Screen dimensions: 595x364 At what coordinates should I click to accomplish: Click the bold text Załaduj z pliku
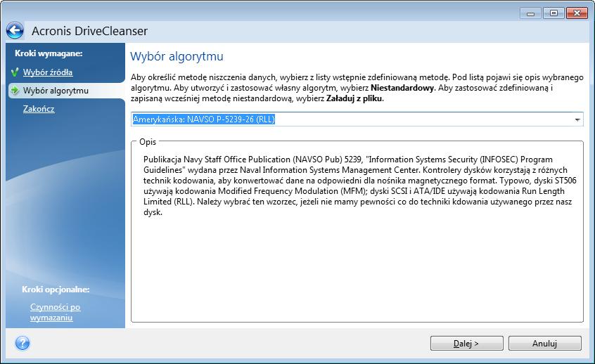point(354,98)
